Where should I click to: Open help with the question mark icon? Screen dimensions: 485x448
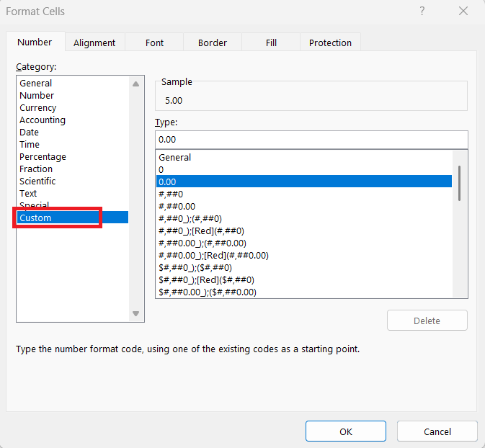[x=422, y=11]
